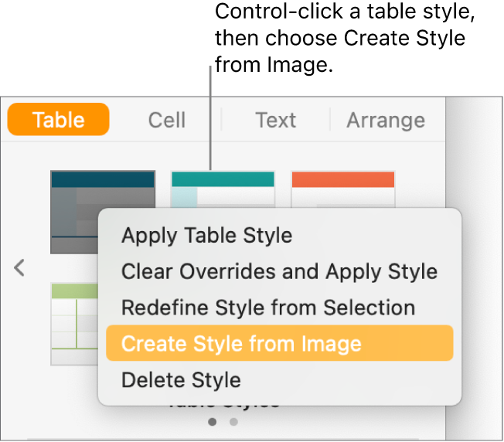The image size is (504, 442).
Task: Choose Apply Table Style from context menu
Action: pyautogui.click(x=206, y=236)
